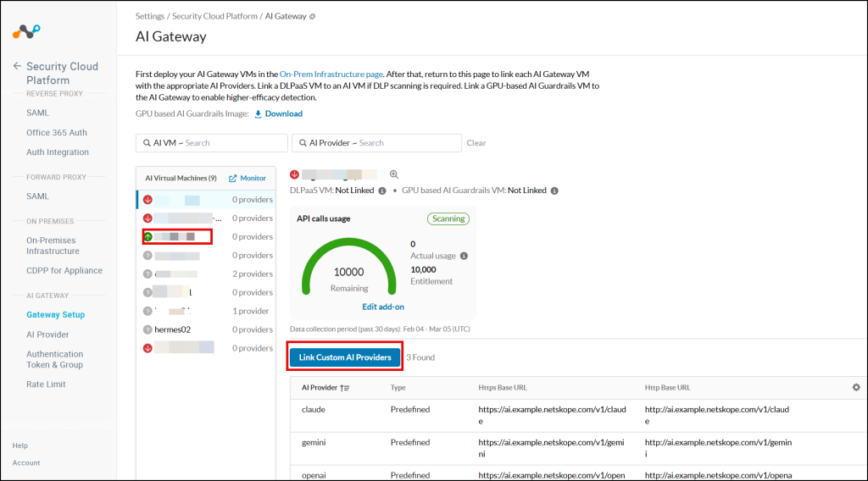The height and width of the screenshot is (481, 868).
Task: Select the hermes02 virtual machine row
Action: [206, 329]
